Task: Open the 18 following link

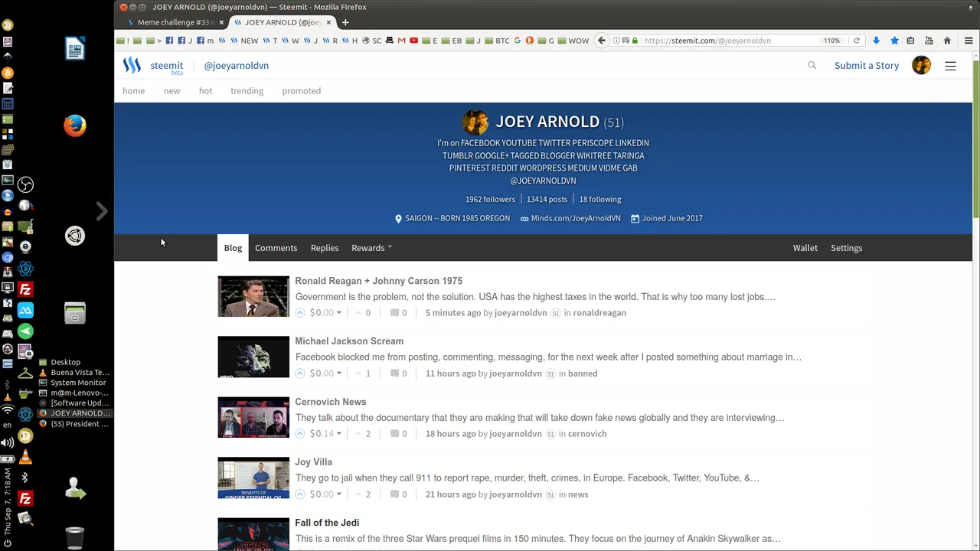Action: pyautogui.click(x=599, y=199)
